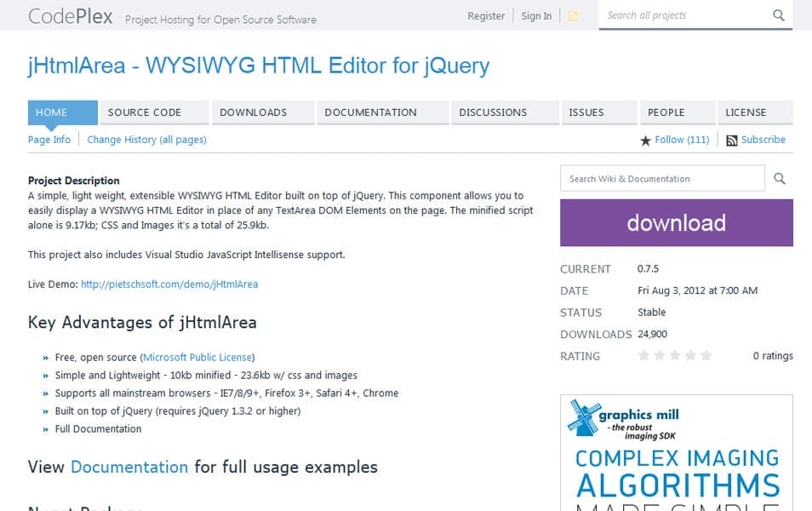Image resolution: width=812 pixels, height=511 pixels.
Task: Click the RSS icon next to Subscribe
Action: 732,140
